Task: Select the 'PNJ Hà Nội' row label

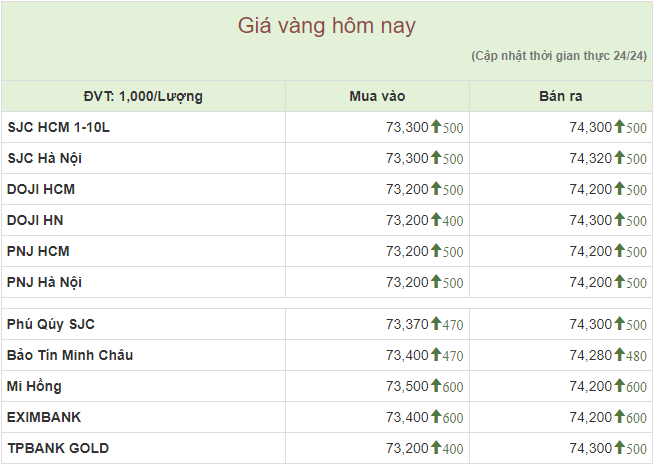Action: tap(44, 282)
